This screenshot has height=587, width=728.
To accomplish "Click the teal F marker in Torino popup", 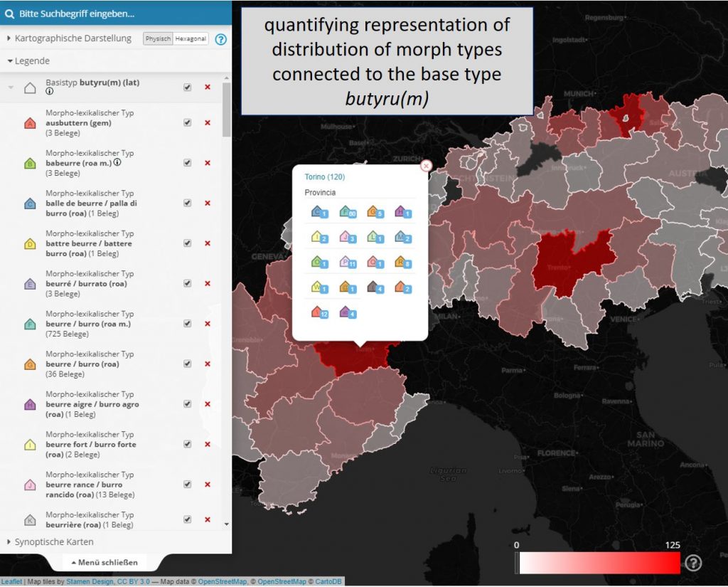I will coord(347,211).
